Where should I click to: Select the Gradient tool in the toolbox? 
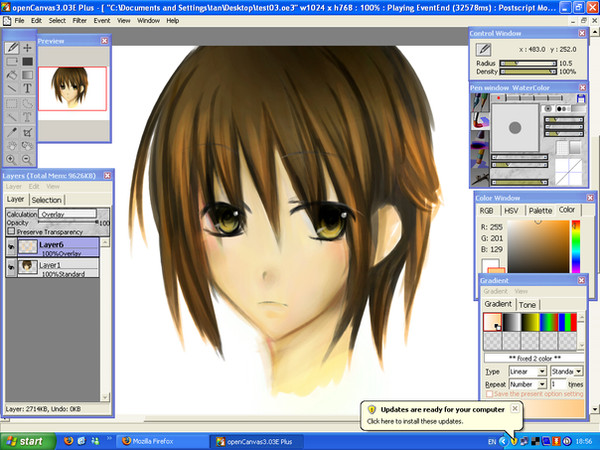(27, 75)
